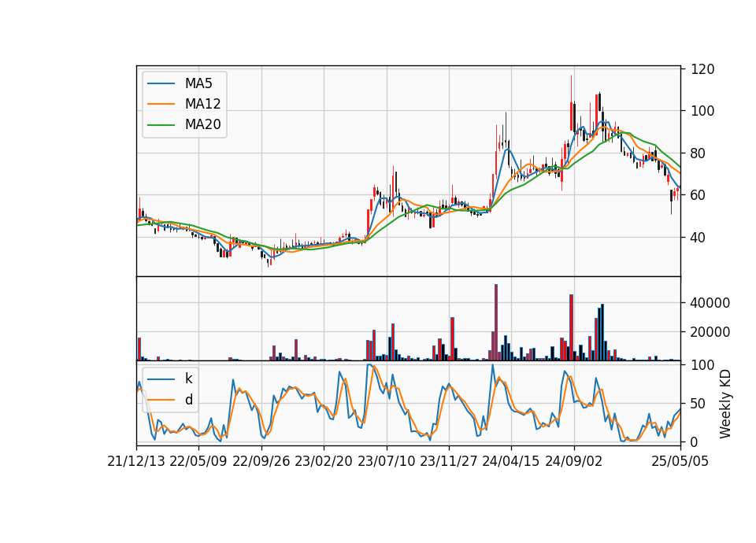Image resolution: width=756 pixels, height=543 pixels.
Task: Click the 24/04/15 date label
Action: tap(511, 462)
